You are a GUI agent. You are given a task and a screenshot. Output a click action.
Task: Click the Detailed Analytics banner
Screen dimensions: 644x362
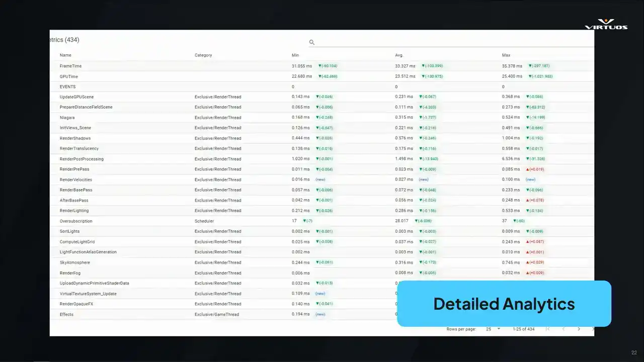[x=504, y=304]
